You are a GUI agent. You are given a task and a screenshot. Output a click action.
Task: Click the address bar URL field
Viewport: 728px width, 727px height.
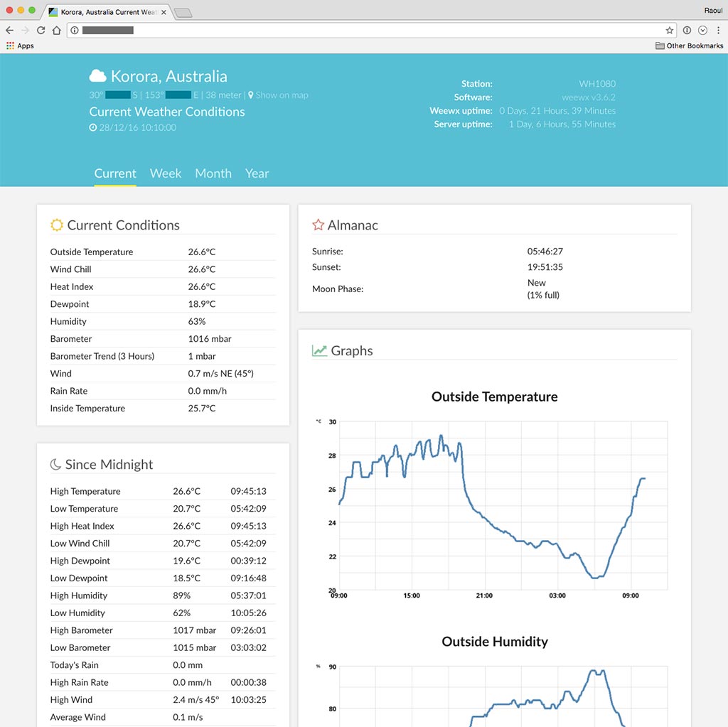click(x=370, y=31)
